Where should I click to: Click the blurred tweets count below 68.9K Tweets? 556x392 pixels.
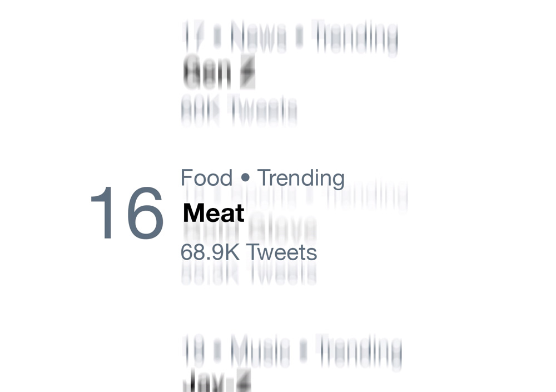[x=249, y=274]
